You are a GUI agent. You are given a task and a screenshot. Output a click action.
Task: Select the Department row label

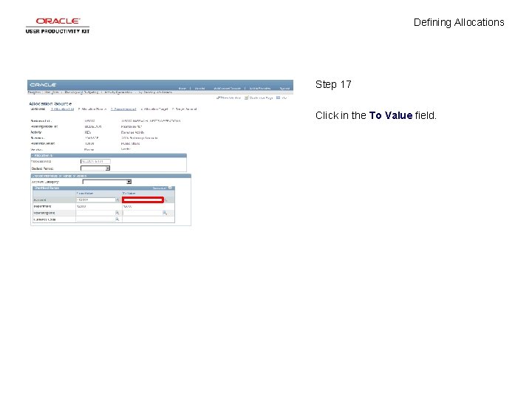(42, 206)
